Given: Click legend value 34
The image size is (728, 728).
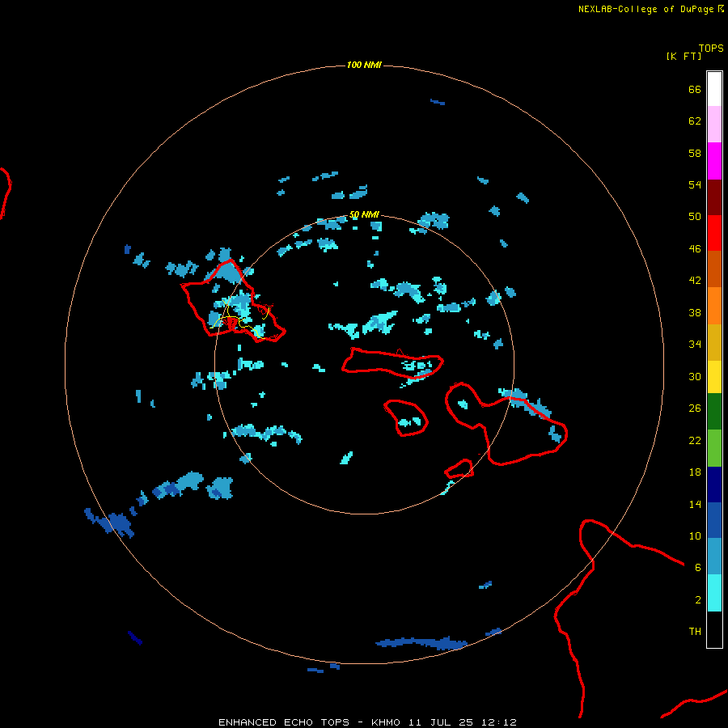Looking at the screenshot, I should coord(695,345).
